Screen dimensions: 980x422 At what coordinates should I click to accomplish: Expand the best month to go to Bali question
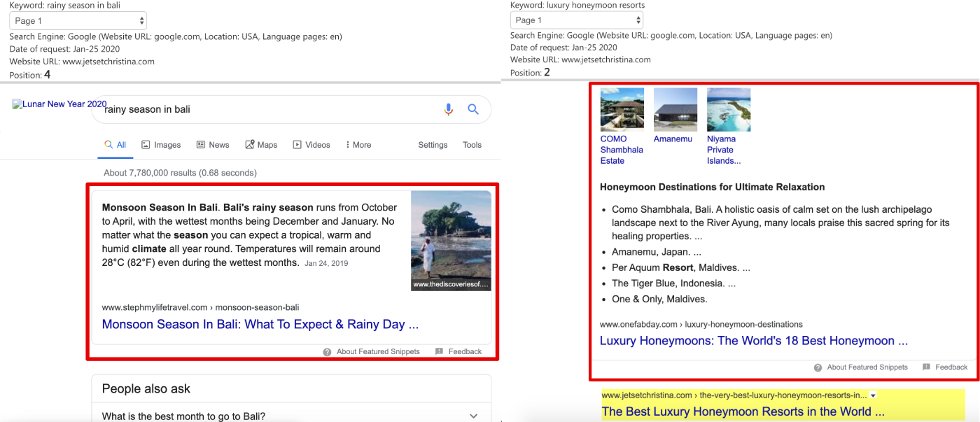(473, 416)
